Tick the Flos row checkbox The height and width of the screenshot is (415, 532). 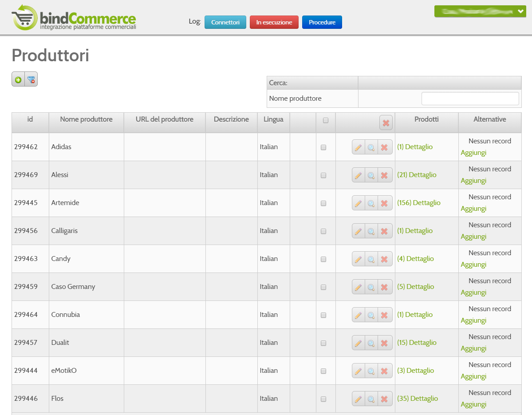[x=323, y=399]
